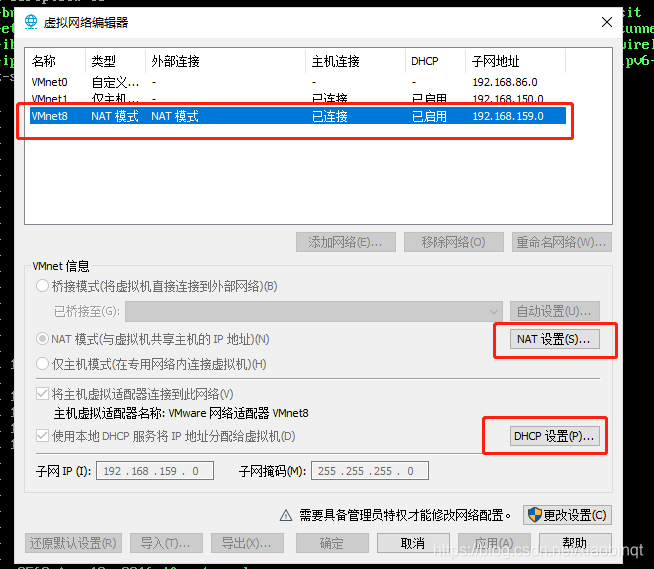This screenshot has height=569, width=654.
Task: Click adapter name VMware 网络适配器 VMnet8 text
Action: tap(239, 413)
